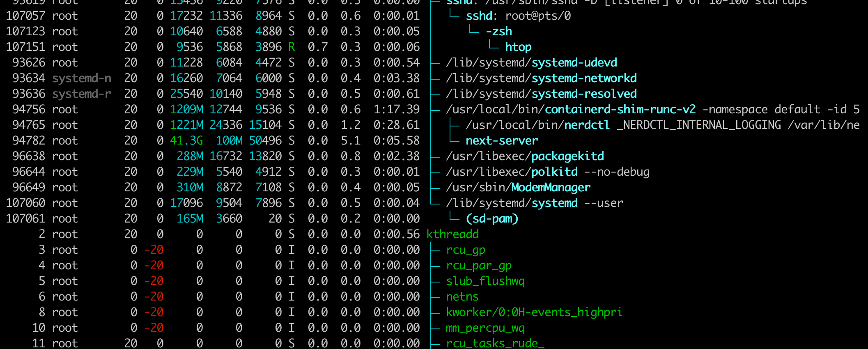Click the (sd-pam) child process
The height and width of the screenshot is (349, 868).
(492, 219)
